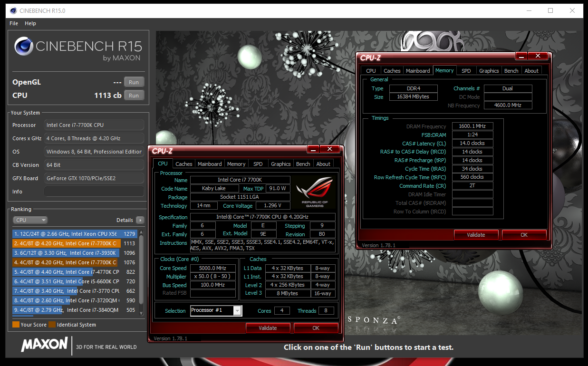Close the Memory CPU-Z window
Viewport: 588px width, 366px height.
(x=538, y=56)
